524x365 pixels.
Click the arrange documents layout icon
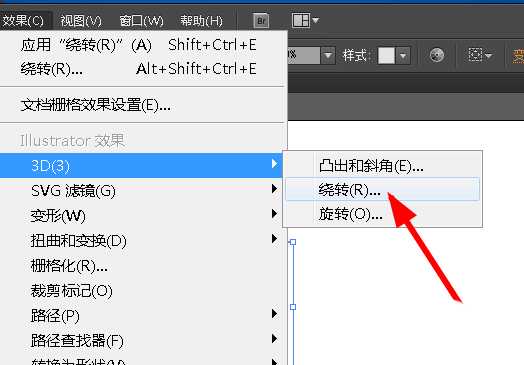(x=301, y=21)
